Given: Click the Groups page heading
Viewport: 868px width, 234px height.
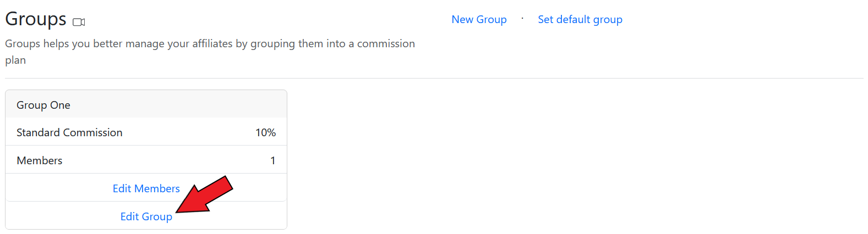Looking at the screenshot, I should click(36, 19).
